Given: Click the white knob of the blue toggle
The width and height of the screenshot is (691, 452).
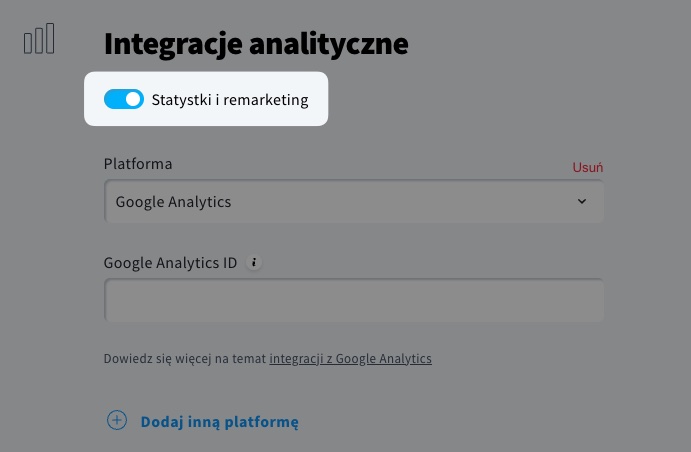Looking at the screenshot, I should (x=133, y=99).
